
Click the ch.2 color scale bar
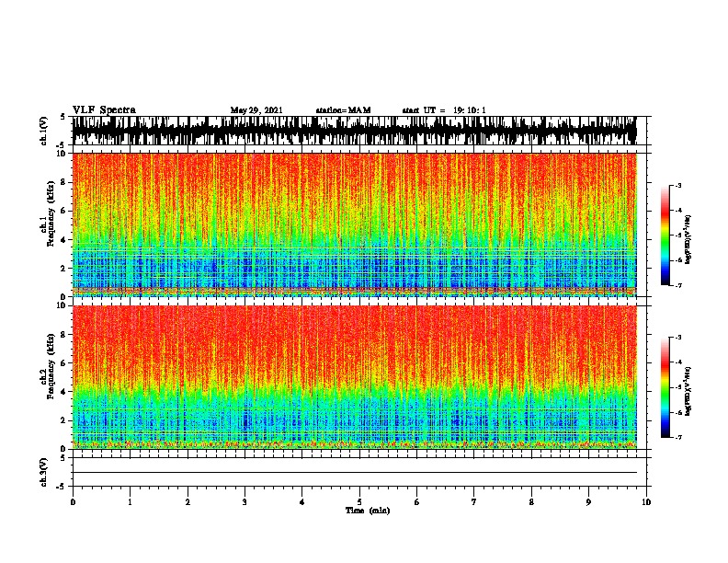pyautogui.click(x=665, y=387)
